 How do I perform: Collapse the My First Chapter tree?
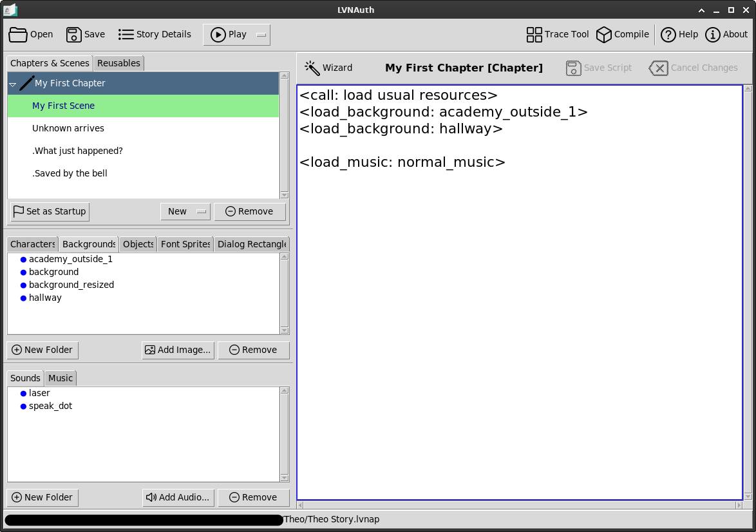[13, 83]
